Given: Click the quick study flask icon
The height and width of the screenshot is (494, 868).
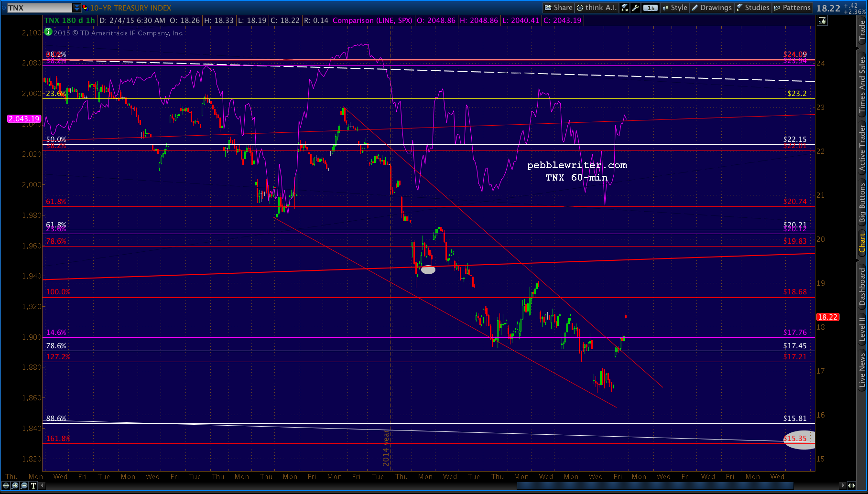Looking at the screenshot, I should (x=625, y=8).
